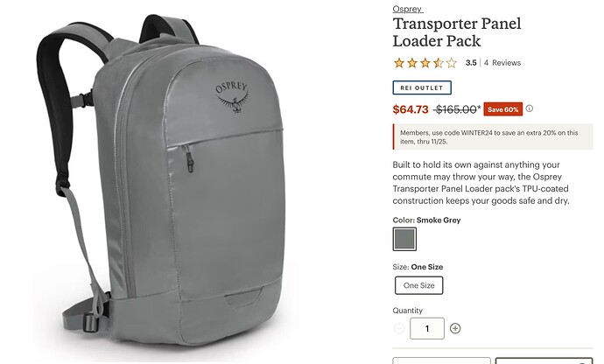Click the crossed-out $165.00 original price
The image size is (604, 364).
(457, 109)
